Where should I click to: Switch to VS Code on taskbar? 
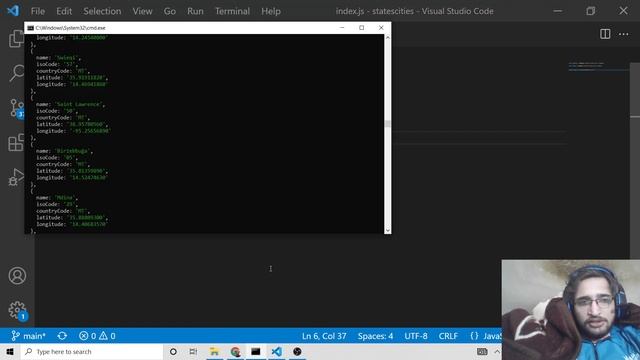click(x=276, y=351)
